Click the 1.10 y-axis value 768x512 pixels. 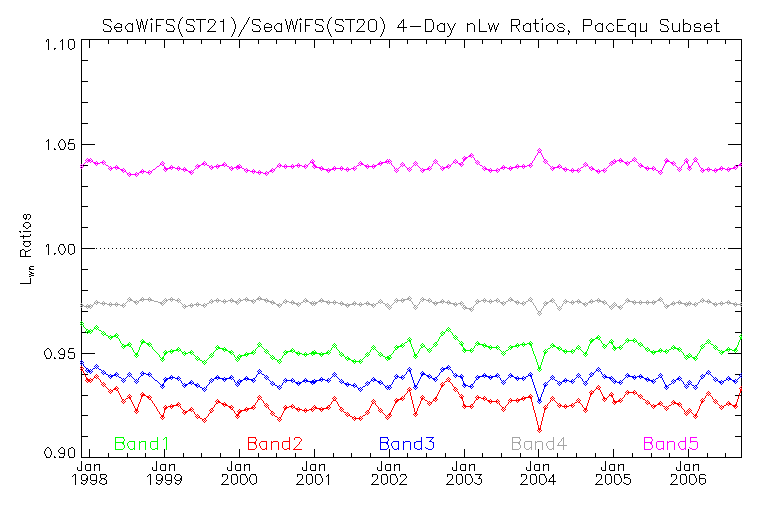(x=60, y=45)
